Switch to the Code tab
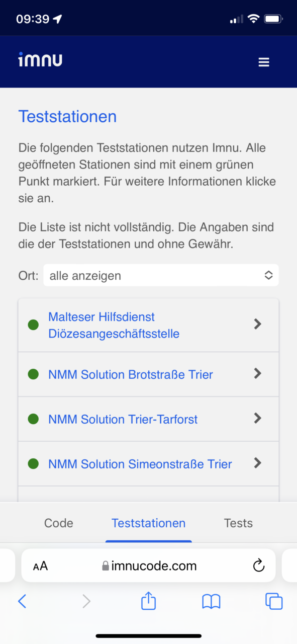Image resolution: width=297 pixels, height=644 pixels. pos(59,523)
